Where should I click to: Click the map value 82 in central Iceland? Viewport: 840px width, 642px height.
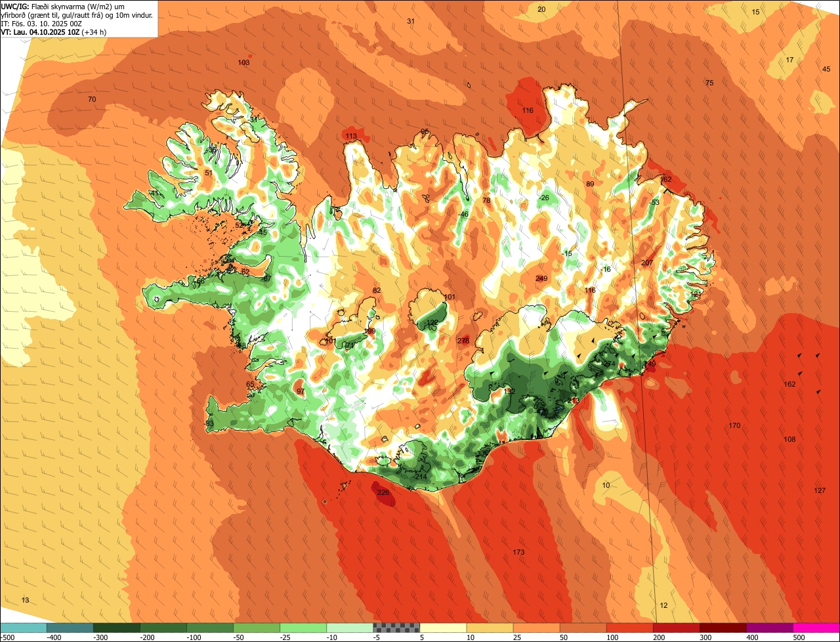377,290
